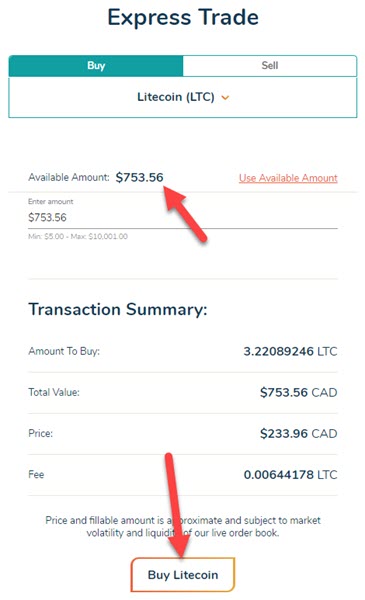Select the 3.22089246 LTC amount value

click(290, 351)
